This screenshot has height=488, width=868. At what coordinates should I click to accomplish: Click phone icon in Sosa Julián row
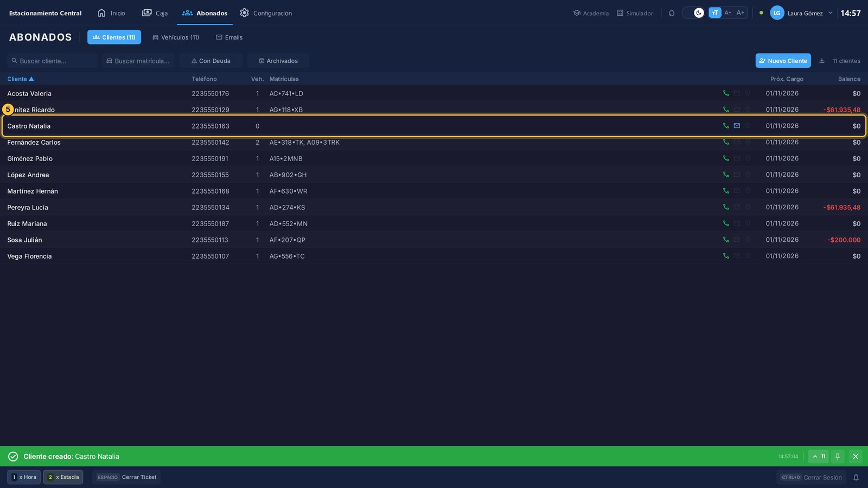point(726,240)
